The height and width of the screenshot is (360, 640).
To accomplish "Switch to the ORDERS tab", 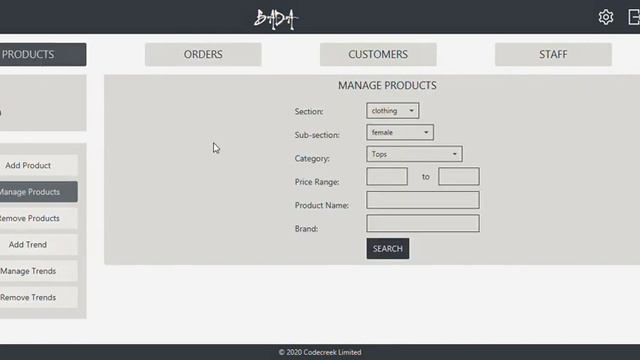I will pyautogui.click(x=203, y=54).
